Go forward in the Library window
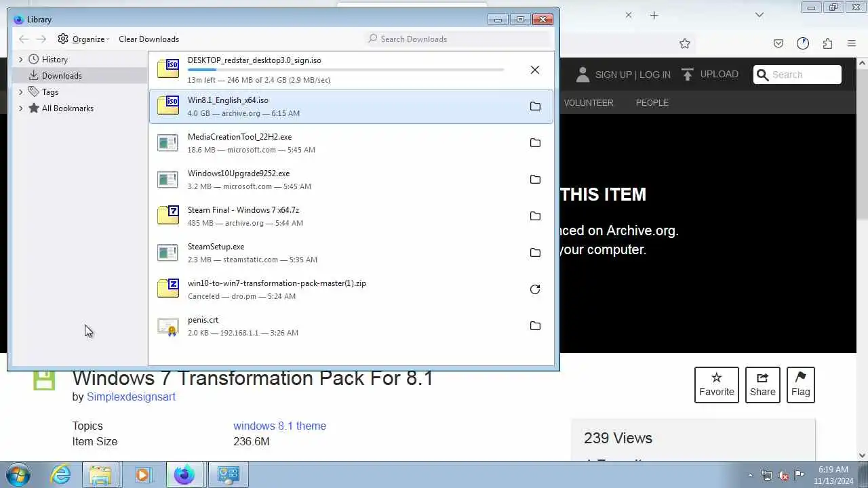Viewport: 868px width, 488px height. [x=41, y=39]
